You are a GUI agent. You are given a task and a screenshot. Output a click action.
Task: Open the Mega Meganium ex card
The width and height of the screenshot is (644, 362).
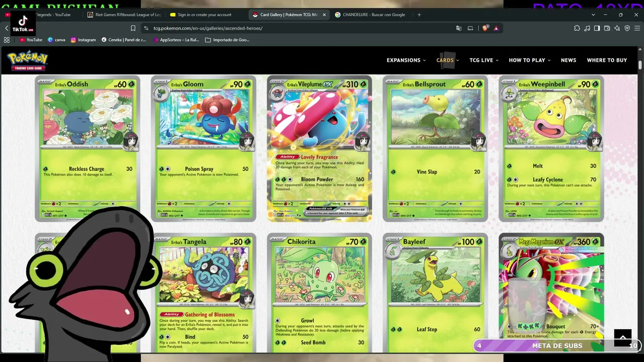click(551, 293)
